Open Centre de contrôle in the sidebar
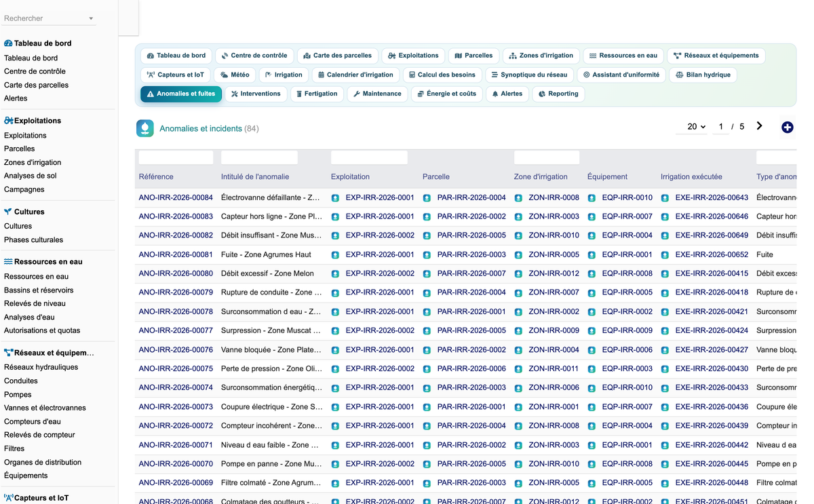814x504 pixels. point(35,71)
